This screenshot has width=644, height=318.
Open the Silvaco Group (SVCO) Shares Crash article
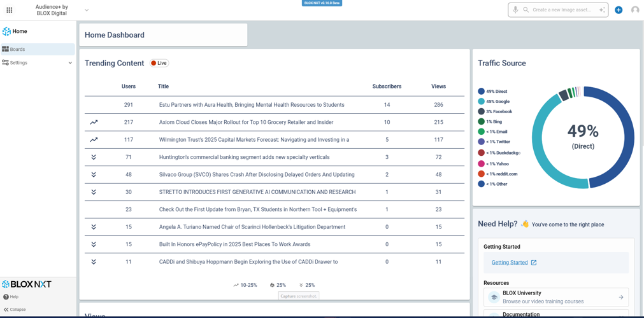[257, 175]
